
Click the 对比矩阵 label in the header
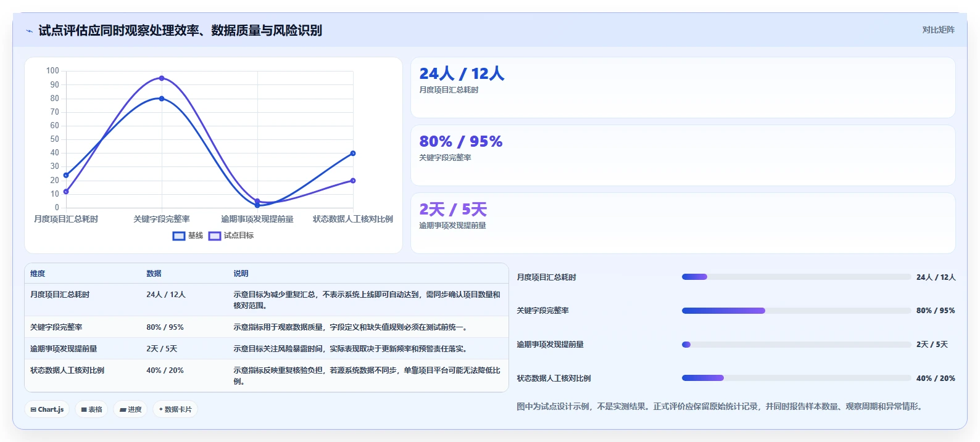click(x=938, y=30)
